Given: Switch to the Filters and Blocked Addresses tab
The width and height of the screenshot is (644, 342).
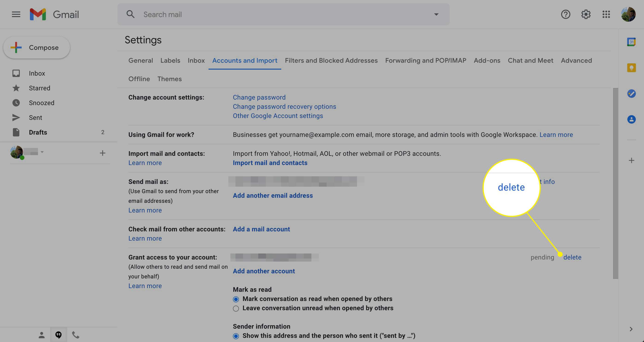Looking at the screenshot, I should click(331, 60).
